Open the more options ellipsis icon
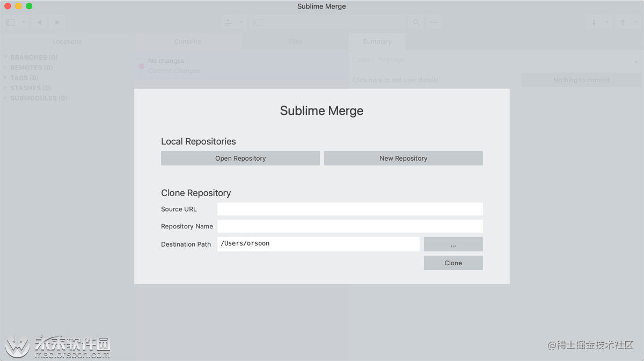 pyautogui.click(x=434, y=23)
